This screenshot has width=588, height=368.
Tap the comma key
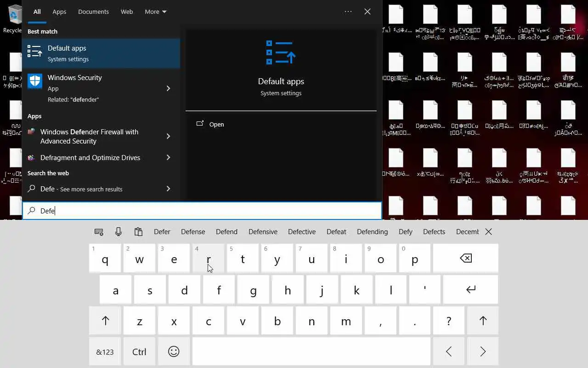380,321
